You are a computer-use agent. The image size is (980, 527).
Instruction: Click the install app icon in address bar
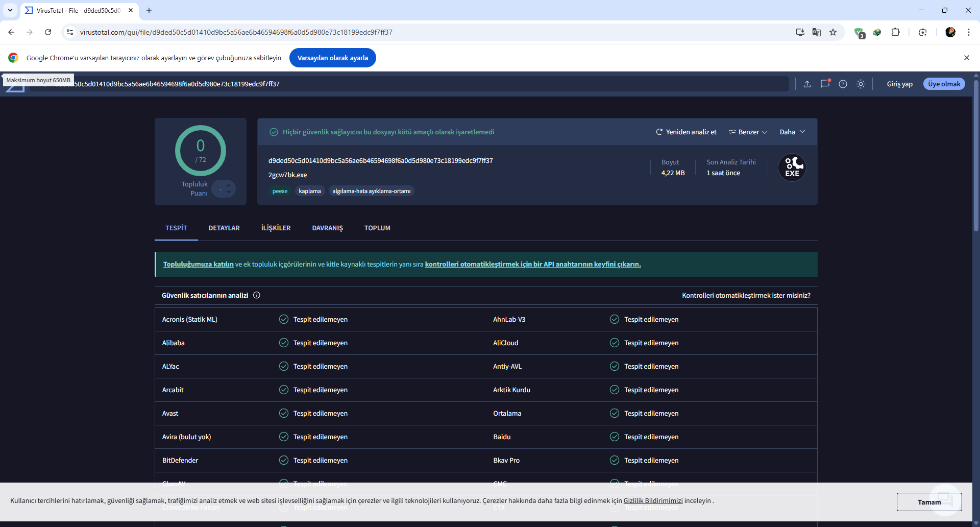[800, 32]
